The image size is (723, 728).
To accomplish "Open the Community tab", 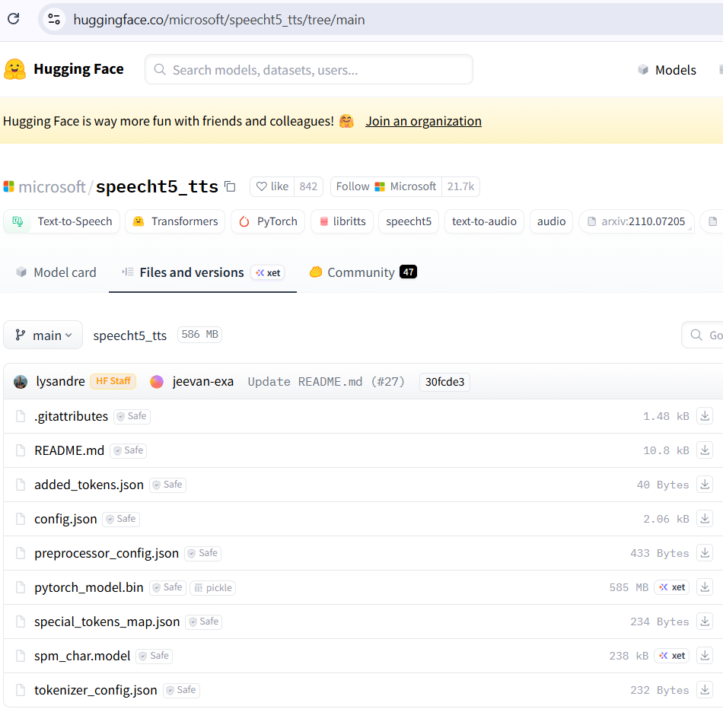I will click(x=363, y=272).
